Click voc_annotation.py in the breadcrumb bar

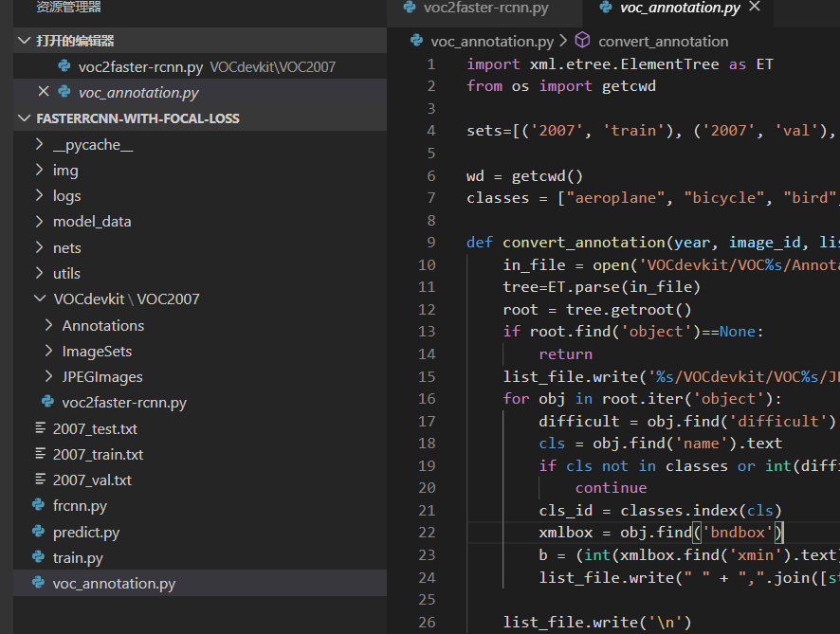492,42
